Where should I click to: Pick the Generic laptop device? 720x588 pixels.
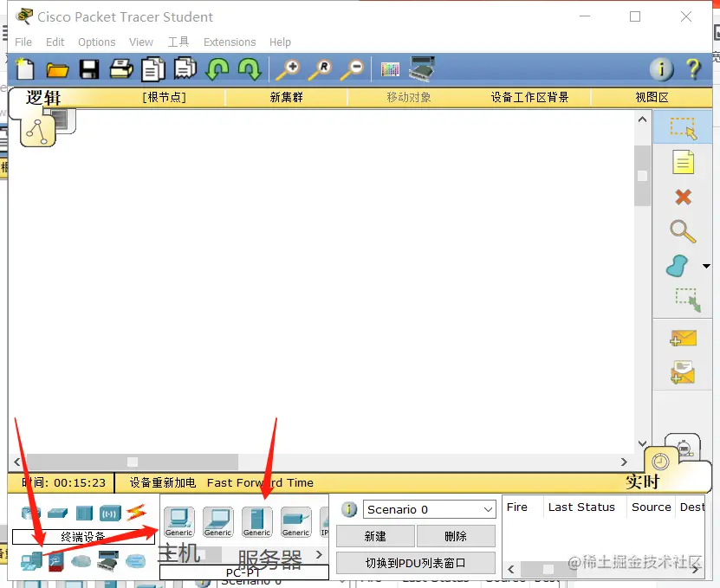click(x=218, y=522)
